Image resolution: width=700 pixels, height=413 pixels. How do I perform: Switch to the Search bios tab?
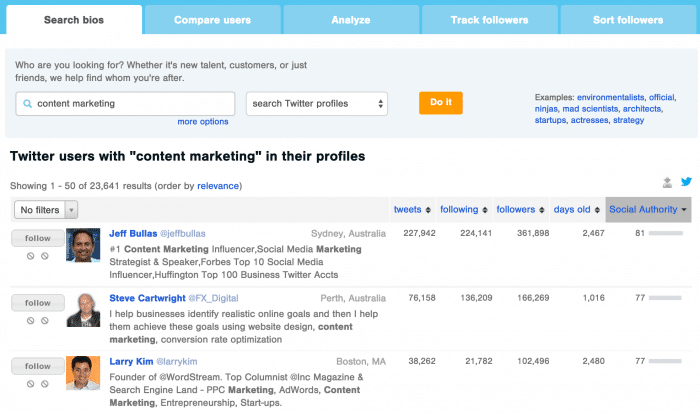click(x=74, y=20)
